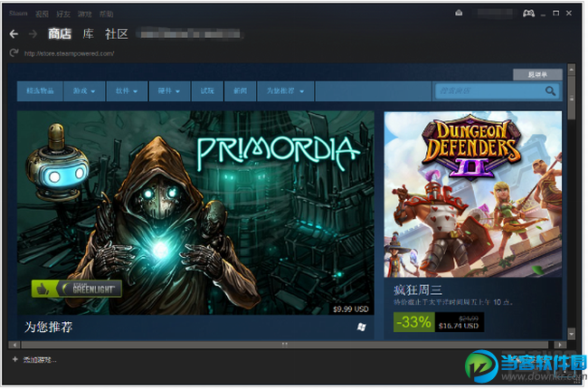
Task: Reload the store page with refresh icon
Action: pyautogui.click(x=14, y=52)
